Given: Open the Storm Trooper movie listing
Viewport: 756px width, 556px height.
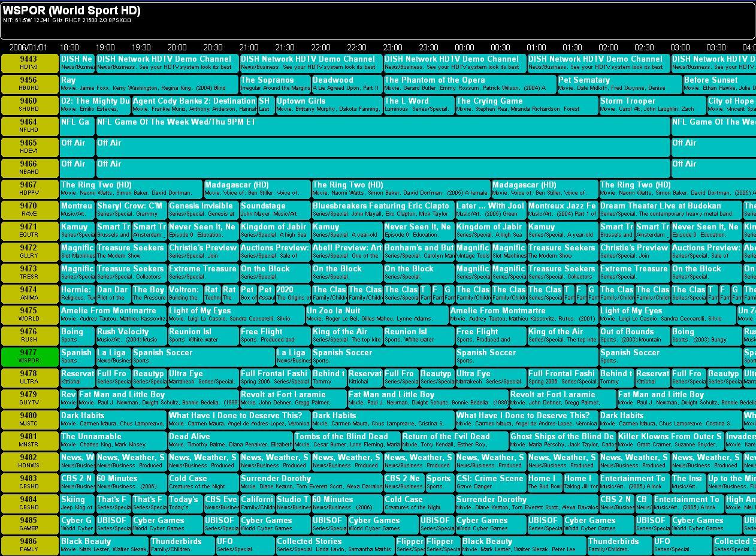Looking at the screenshot, I should (652, 105).
